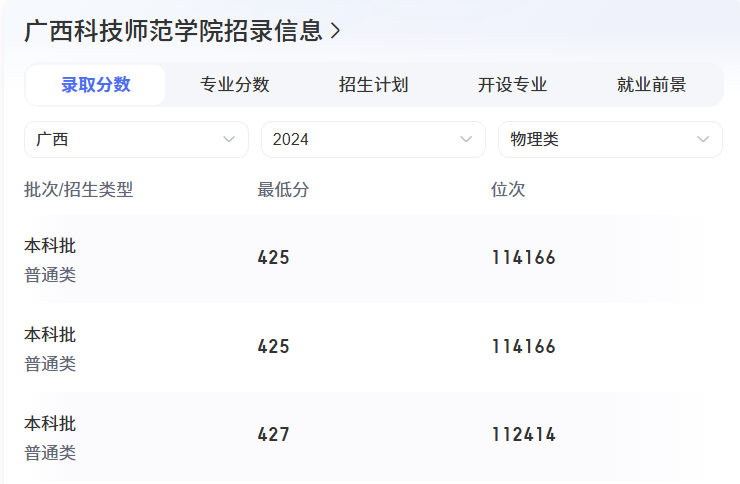Click the 位次 column header
740x484 pixels.
coord(508,190)
